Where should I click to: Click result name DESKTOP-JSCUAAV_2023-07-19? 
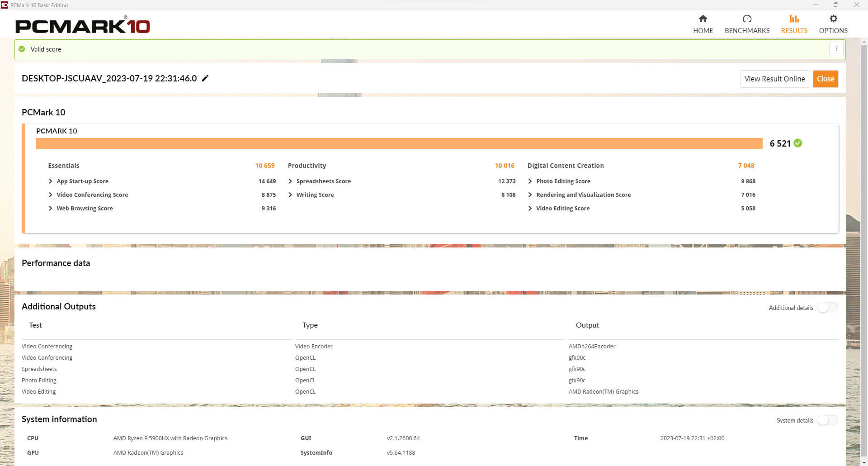click(109, 78)
